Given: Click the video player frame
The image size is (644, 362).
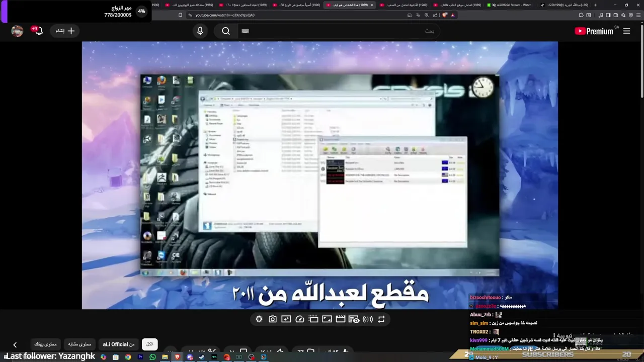Looking at the screenshot, I should [x=320, y=175].
